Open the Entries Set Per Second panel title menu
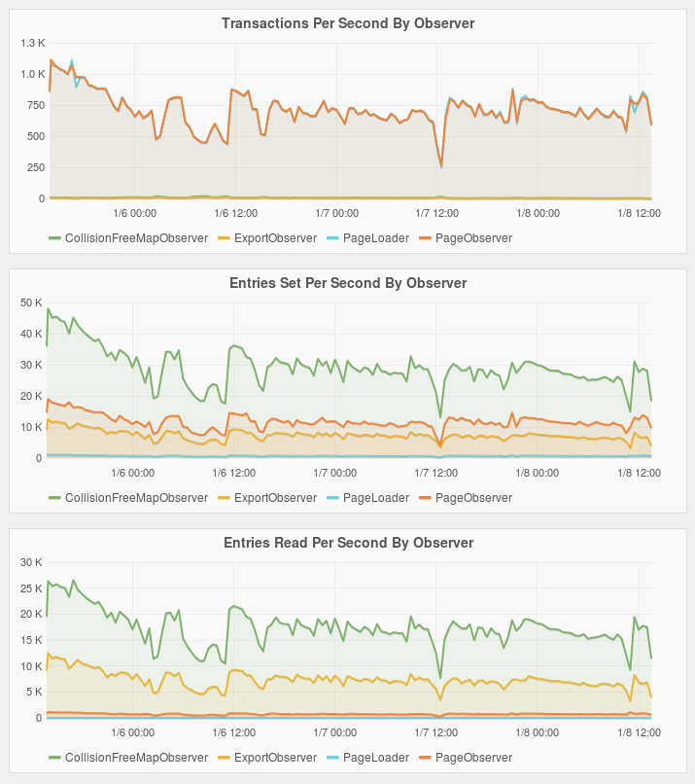The width and height of the screenshot is (695, 784). [348, 283]
